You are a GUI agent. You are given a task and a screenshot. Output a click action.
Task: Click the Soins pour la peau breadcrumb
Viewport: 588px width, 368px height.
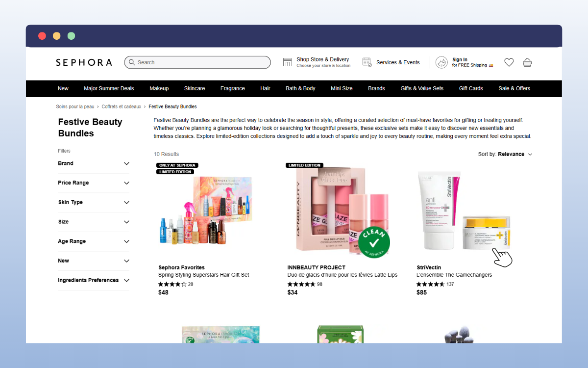[75, 106]
